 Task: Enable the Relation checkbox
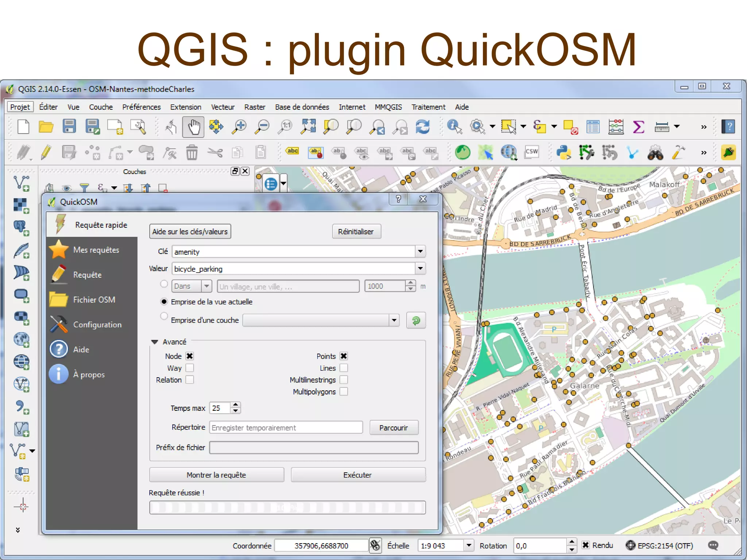(x=190, y=379)
